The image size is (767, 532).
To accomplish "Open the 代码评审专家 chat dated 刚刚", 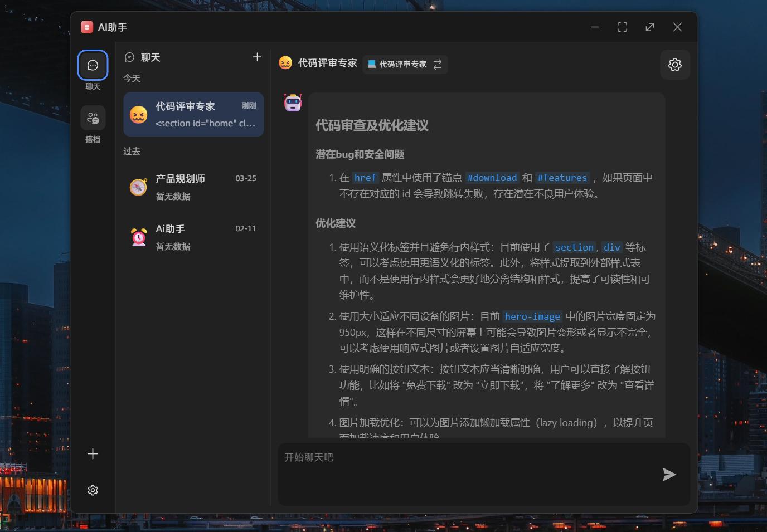I will (193, 115).
